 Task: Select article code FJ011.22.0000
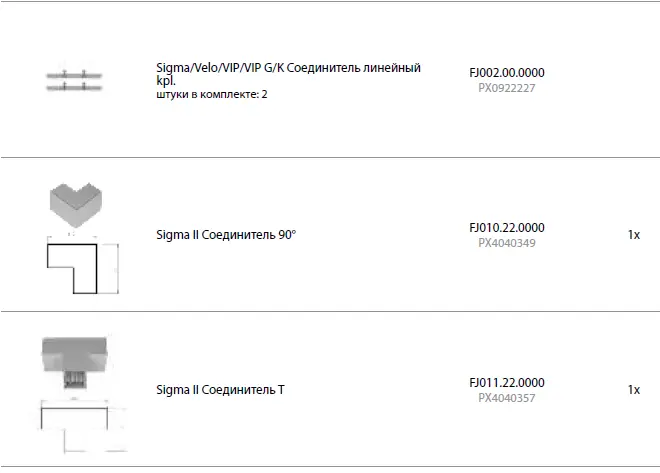(x=506, y=382)
